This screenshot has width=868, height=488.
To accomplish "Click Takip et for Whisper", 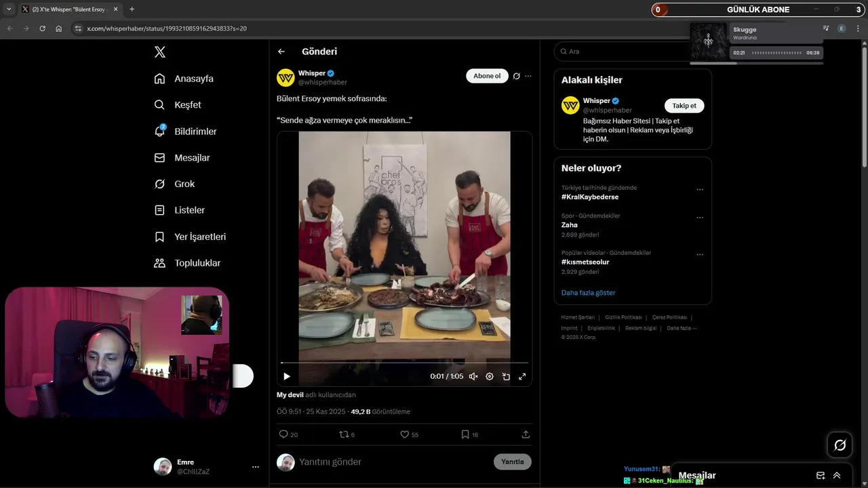I will [x=684, y=106].
